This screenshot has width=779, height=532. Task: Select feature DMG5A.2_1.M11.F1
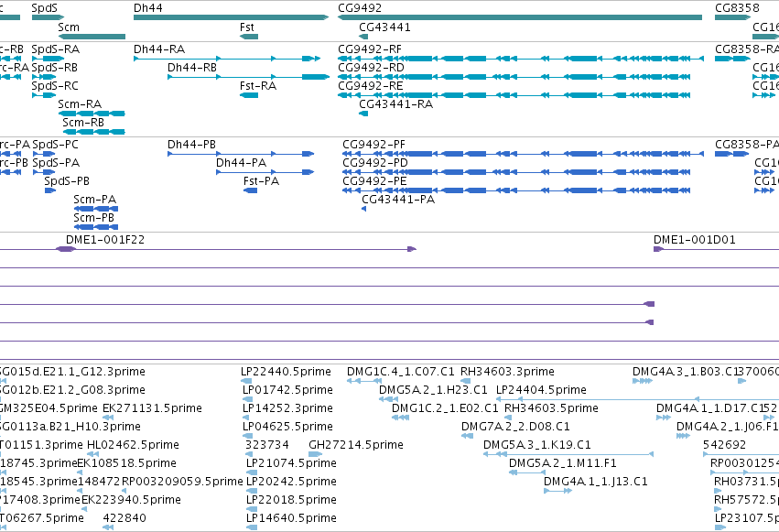click(527, 472)
